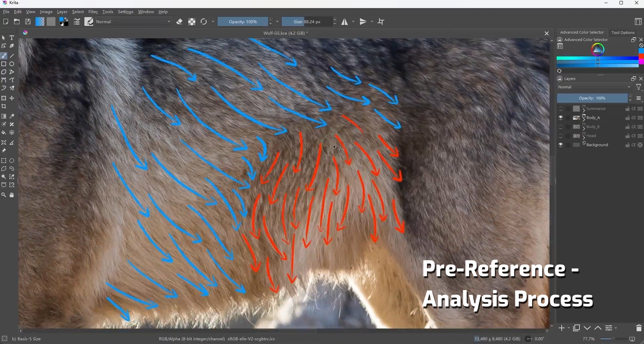The height and width of the screenshot is (344, 644).
Task: Choose the Contiguous Selection magic wand
Action: click(x=4, y=177)
